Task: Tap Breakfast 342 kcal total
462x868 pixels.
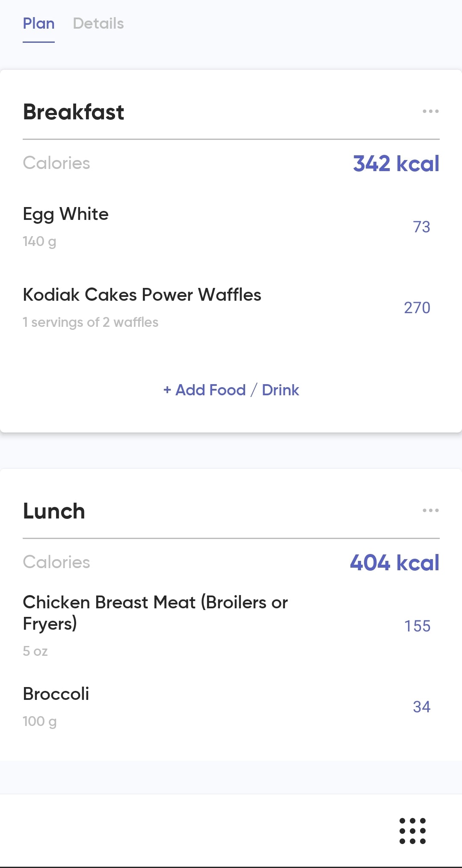Action: click(396, 163)
